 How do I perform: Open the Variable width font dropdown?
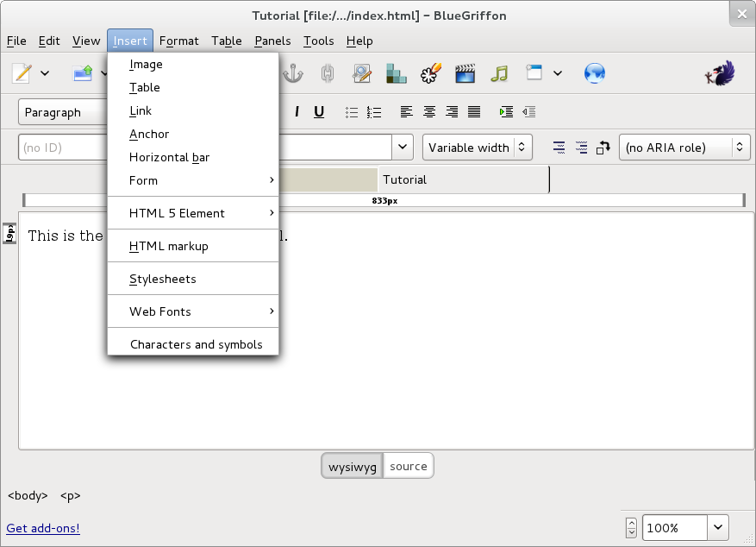point(477,148)
